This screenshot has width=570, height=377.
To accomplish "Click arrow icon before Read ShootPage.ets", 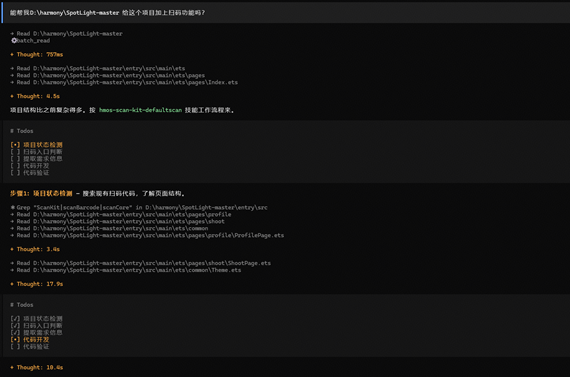I will (12, 263).
